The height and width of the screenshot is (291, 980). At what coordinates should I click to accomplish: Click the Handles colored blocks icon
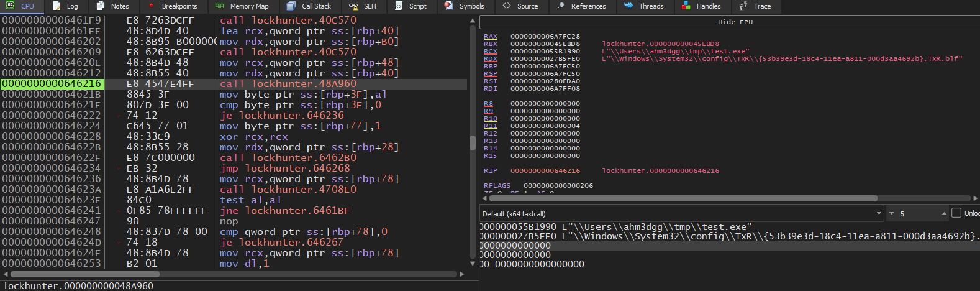click(x=686, y=6)
